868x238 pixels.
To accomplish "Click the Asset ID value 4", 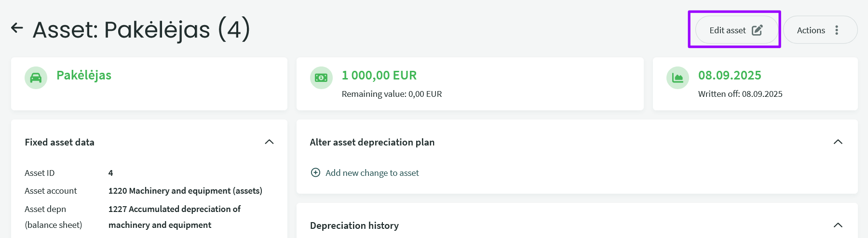I will point(111,173).
